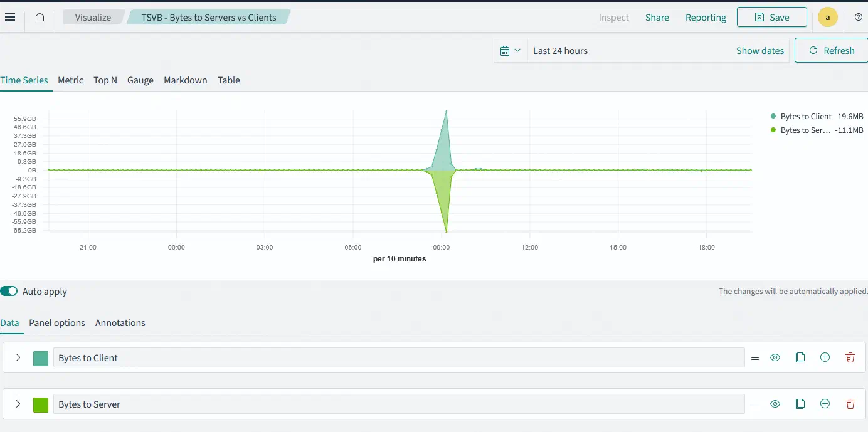Go to the Kibana home icon

tap(40, 17)
